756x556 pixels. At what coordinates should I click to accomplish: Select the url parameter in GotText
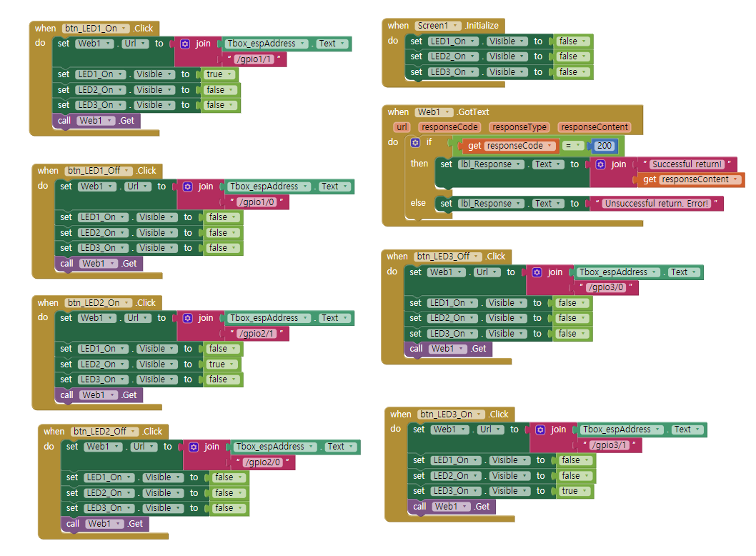pos(402,127)
